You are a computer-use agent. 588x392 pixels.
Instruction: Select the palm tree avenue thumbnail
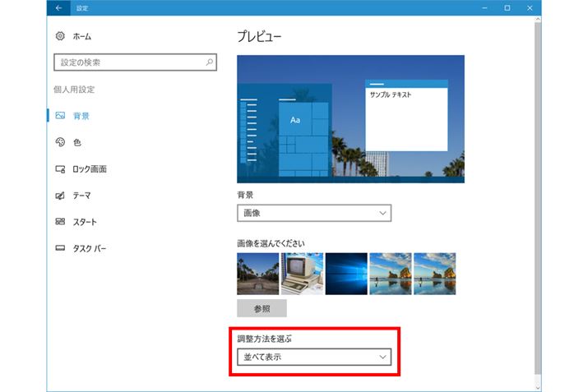coord(257,274)
